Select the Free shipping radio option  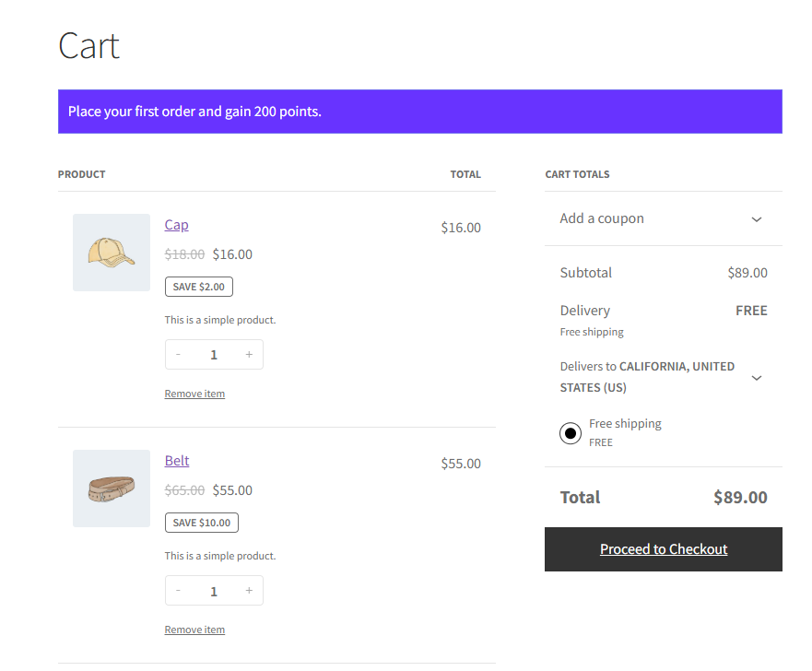tap(571, 433)
